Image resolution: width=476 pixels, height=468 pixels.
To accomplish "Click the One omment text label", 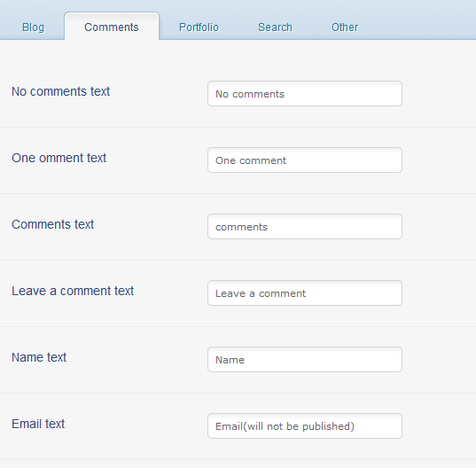I will pyautogui.click(x=59, y=158).
